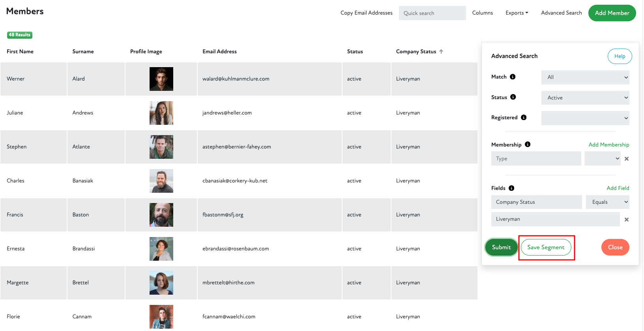
Task: Toggle sort arrow on Company Status column
Action: coord(441,51)
